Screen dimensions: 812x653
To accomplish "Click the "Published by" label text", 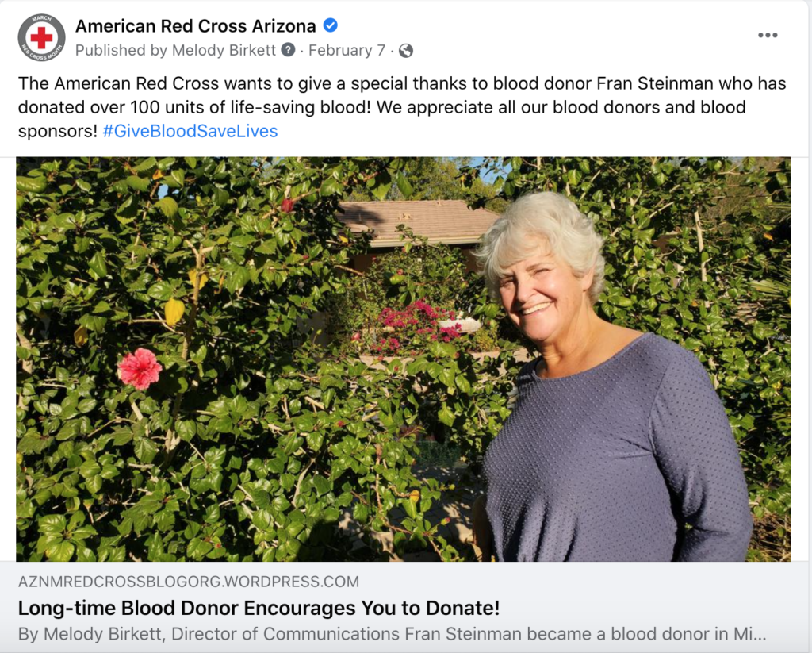I will click(x=121, y=50).
